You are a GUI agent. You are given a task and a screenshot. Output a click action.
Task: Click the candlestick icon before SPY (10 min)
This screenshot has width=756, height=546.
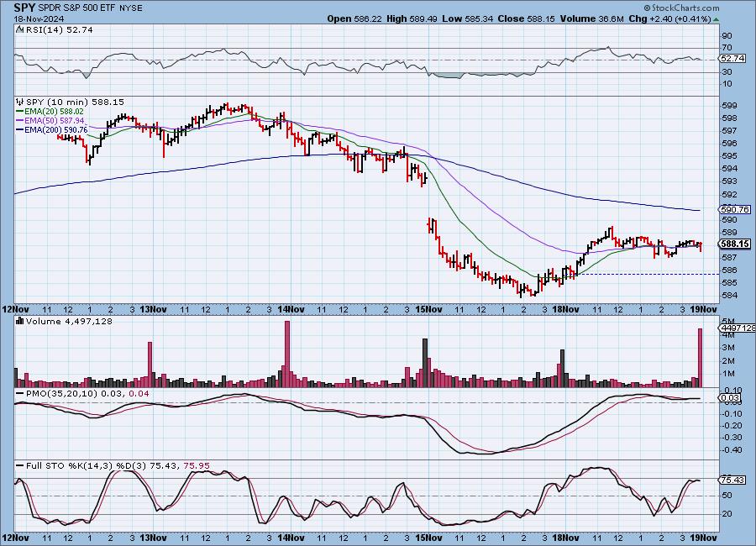coord(19,102)
